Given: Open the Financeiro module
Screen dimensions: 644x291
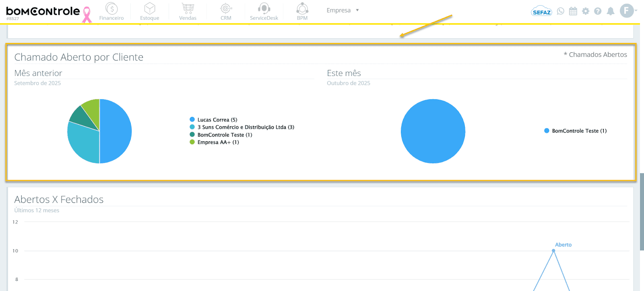Looking at the screenshot, I should point(111,11).
